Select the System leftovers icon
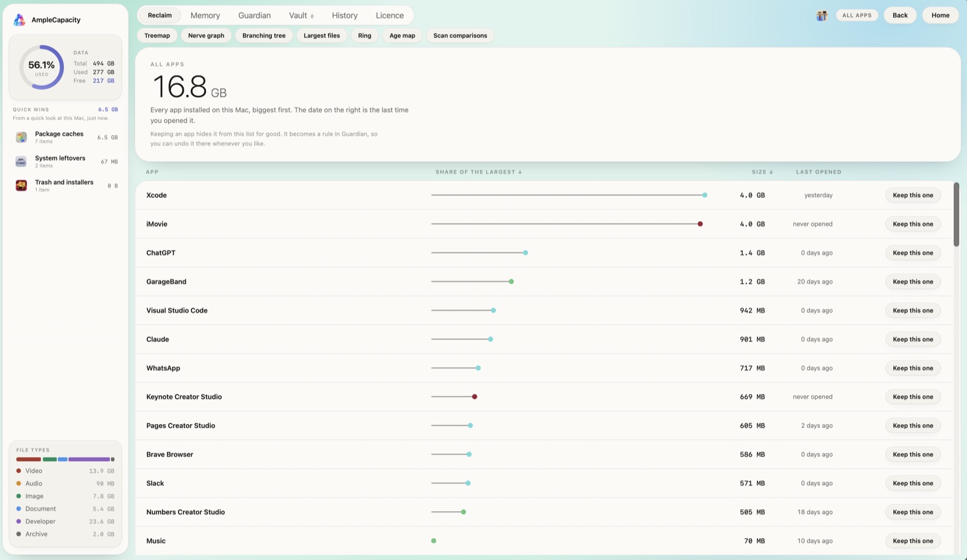The width and height of the screenshot is (967, 560). click(x=21, y=161)
